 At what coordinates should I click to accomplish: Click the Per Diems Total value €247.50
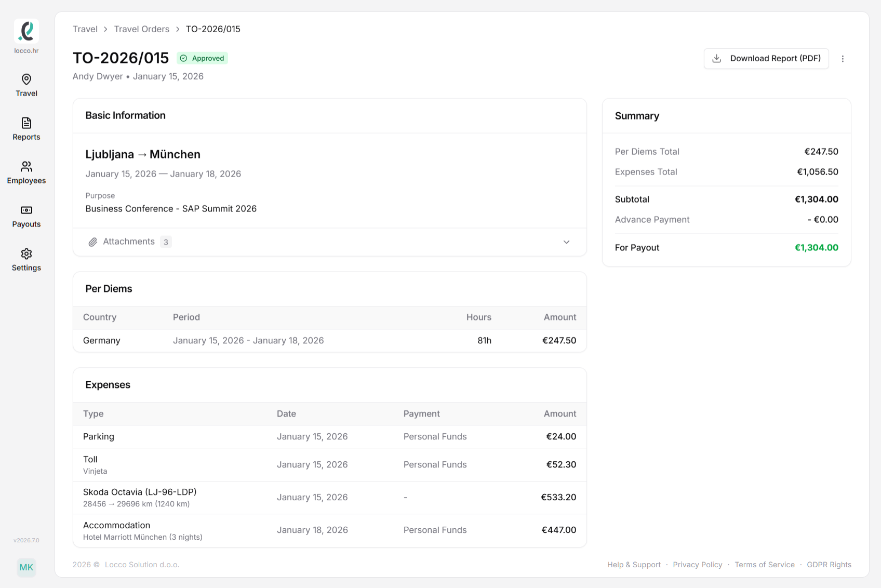pyautogui.click(x=821, y=152)
